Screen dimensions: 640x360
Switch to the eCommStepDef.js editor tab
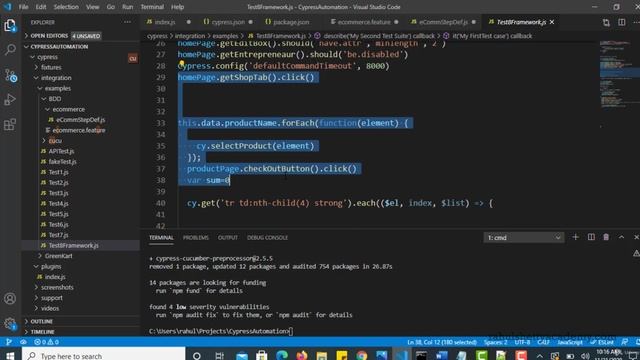pos(443,22)
